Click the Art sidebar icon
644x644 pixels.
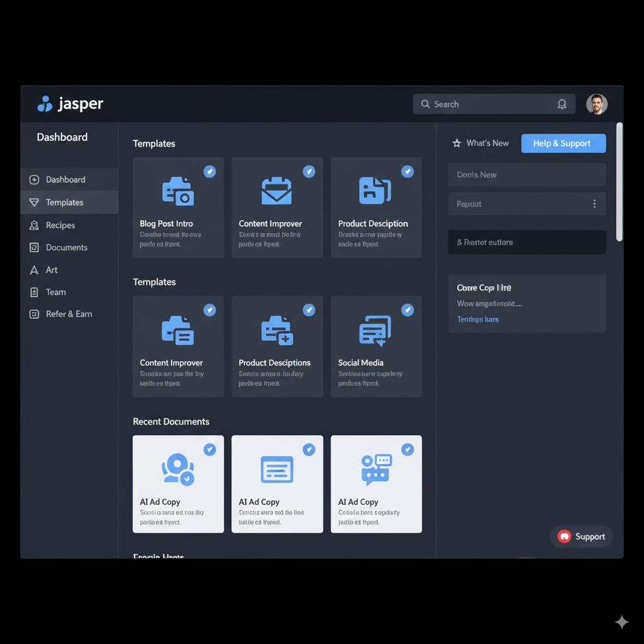(34, 270)
